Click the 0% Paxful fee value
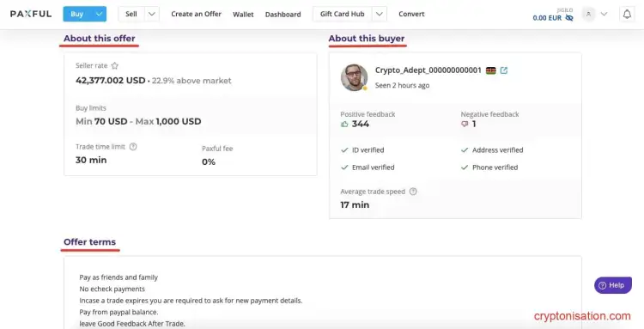The height and width of the screenshot is (329, 644). 209,162
